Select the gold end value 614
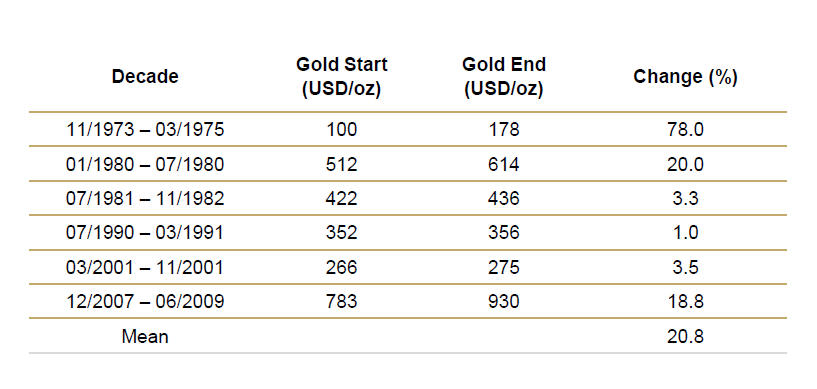This screenshot has height=389, width=817. [504, 164]
